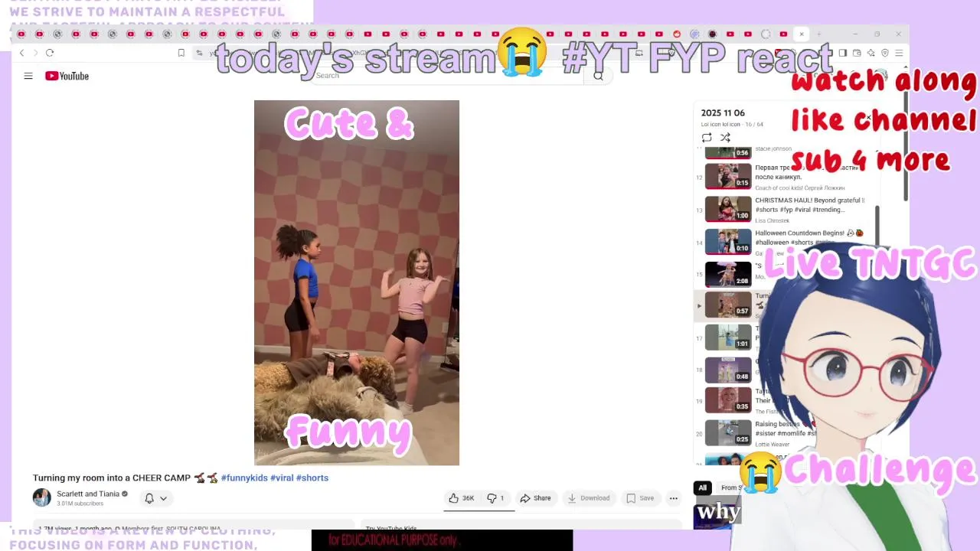Close the active browser tab
Image resolution: width=980 pixels, height=551 pixels.
click(x=802, y=34)
